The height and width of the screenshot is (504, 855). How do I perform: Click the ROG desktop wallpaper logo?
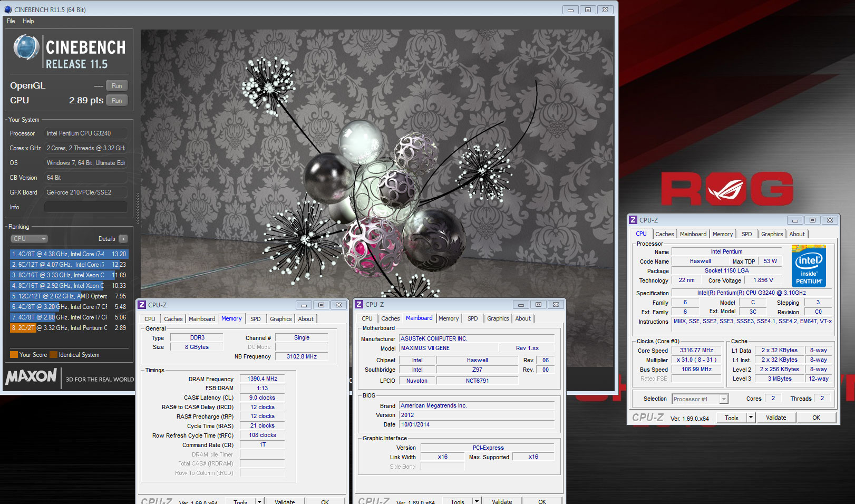727,189
